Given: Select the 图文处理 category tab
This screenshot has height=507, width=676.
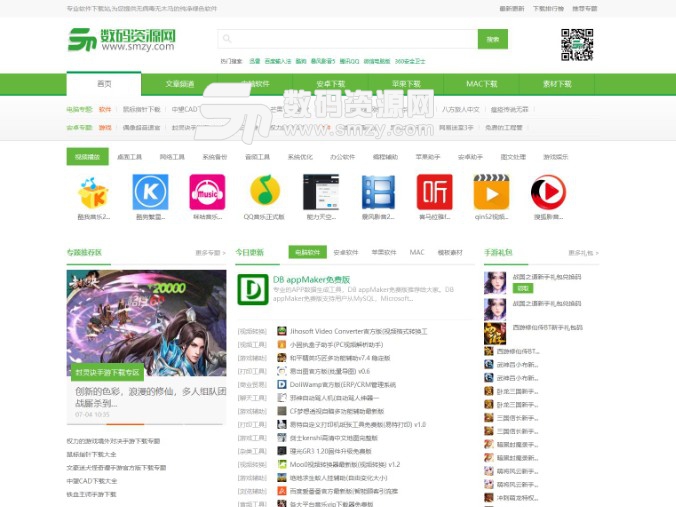Looking at the screenshot, I should tap(513, 157).
